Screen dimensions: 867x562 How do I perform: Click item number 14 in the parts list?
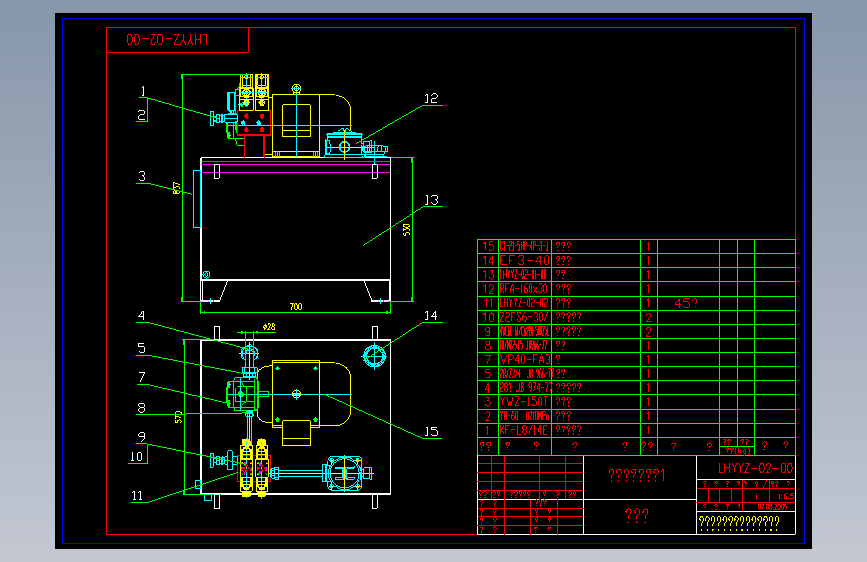coord(488,261)
